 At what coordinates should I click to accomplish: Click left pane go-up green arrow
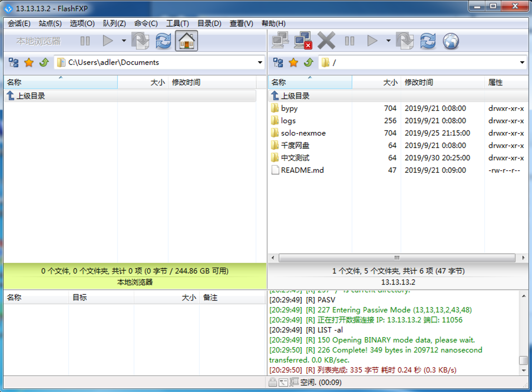pyautogui.click(x=44, y=62)
